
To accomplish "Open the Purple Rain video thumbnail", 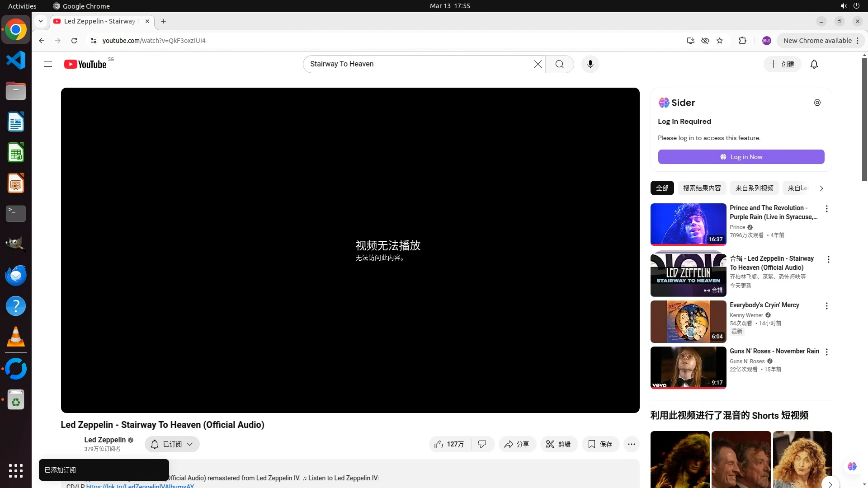I will [x=688, y=224].
